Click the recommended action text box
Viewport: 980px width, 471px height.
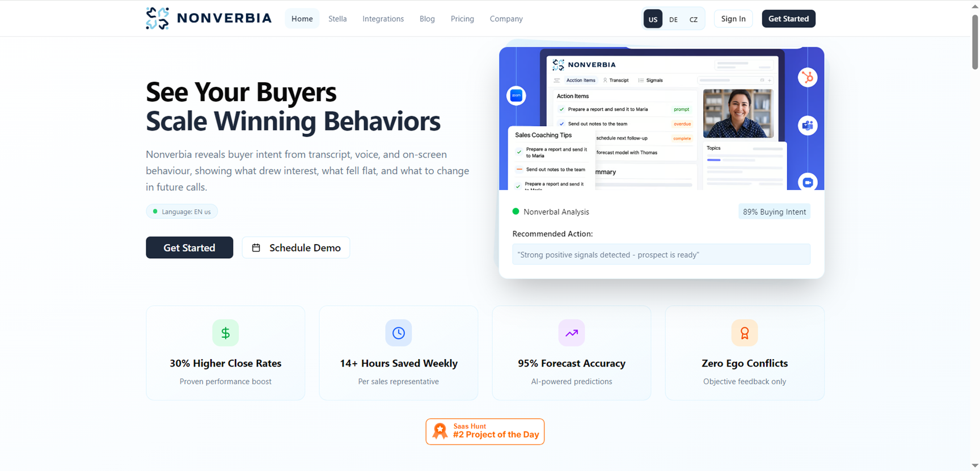click(x=661, y=254)
